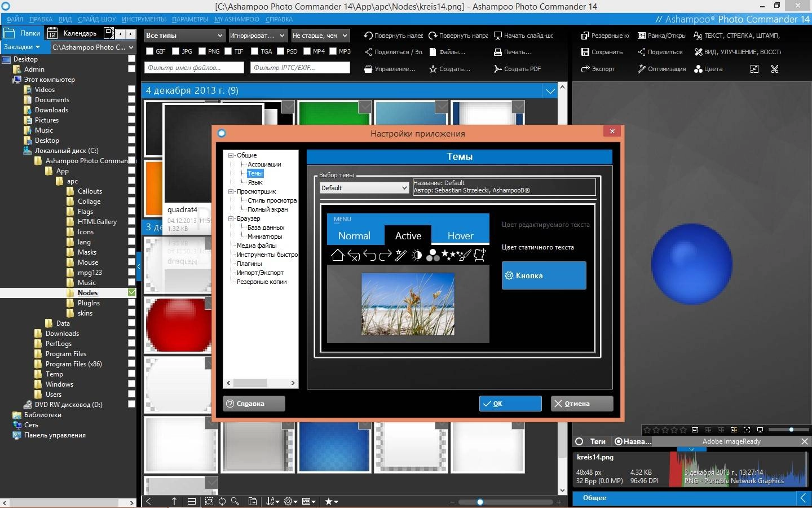Collapse the 'Просмотрщик' tree node
812x508 pixels.
click(231, 191)
